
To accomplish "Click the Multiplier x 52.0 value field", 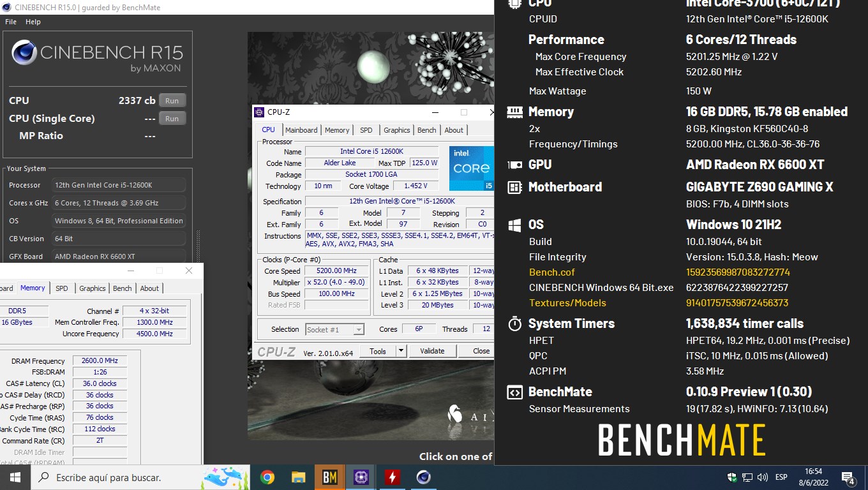I will [x=336, y=283].
